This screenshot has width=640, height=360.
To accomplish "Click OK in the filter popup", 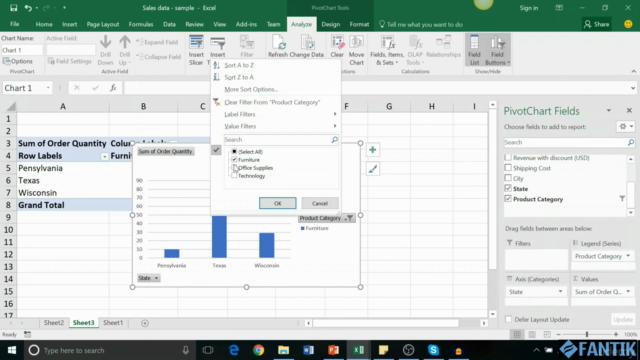I will [x=278, y=203].
